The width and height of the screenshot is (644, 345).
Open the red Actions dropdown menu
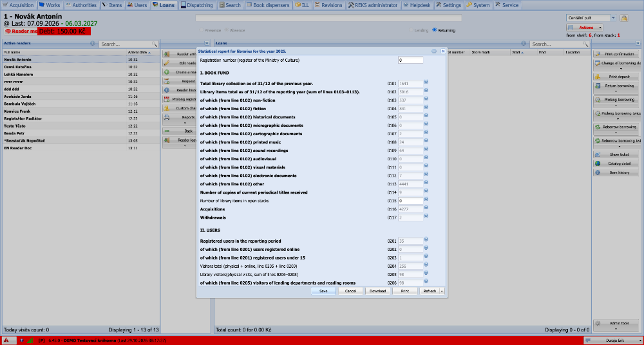pos(585,28)
